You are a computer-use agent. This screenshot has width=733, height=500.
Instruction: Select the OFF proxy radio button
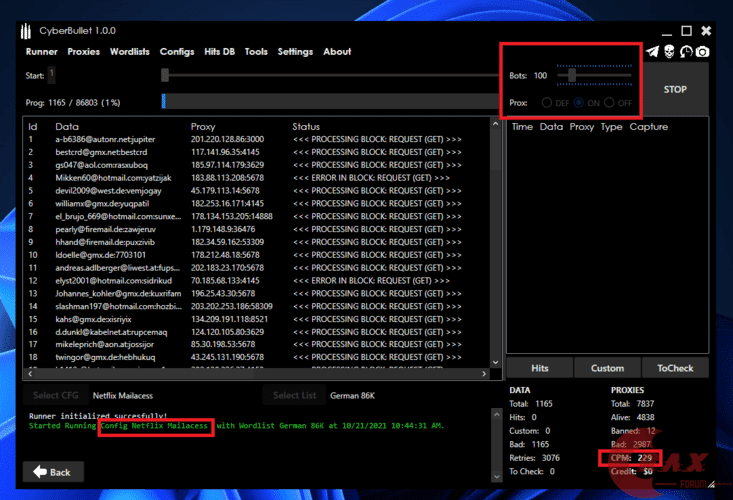click(609, 103)
